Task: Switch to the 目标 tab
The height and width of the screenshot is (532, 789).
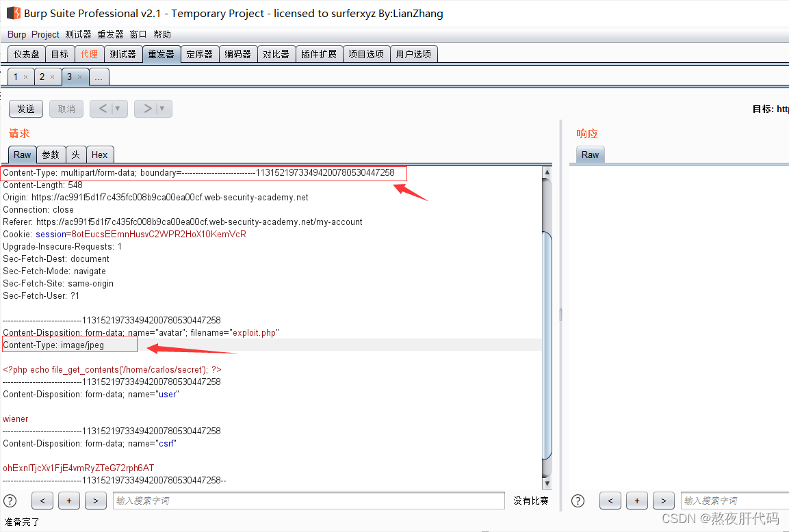Action: point(60,54)
